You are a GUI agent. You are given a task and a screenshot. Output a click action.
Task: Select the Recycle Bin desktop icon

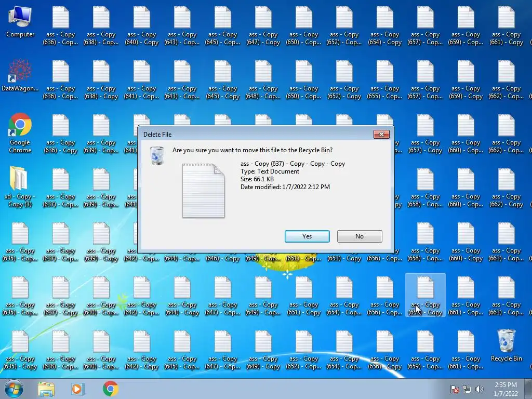coord(506,345)
